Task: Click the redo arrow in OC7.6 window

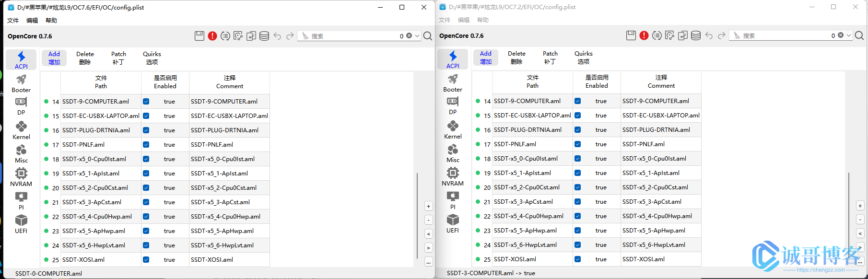Action: coord(290,36)
